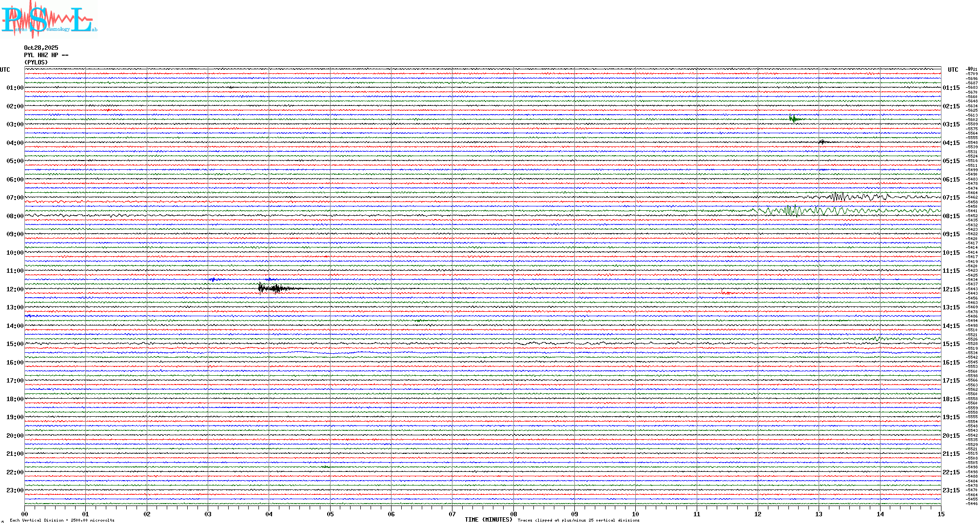The image size is (980, 527).
Task: Click the small red spike near minute 11.5 below 12:15
Action: (x=725, y=293)
